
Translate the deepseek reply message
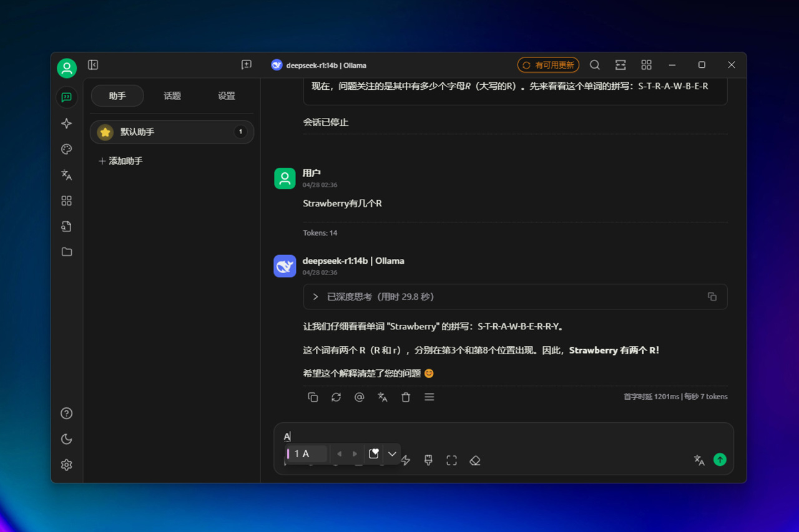coord(383,397)
